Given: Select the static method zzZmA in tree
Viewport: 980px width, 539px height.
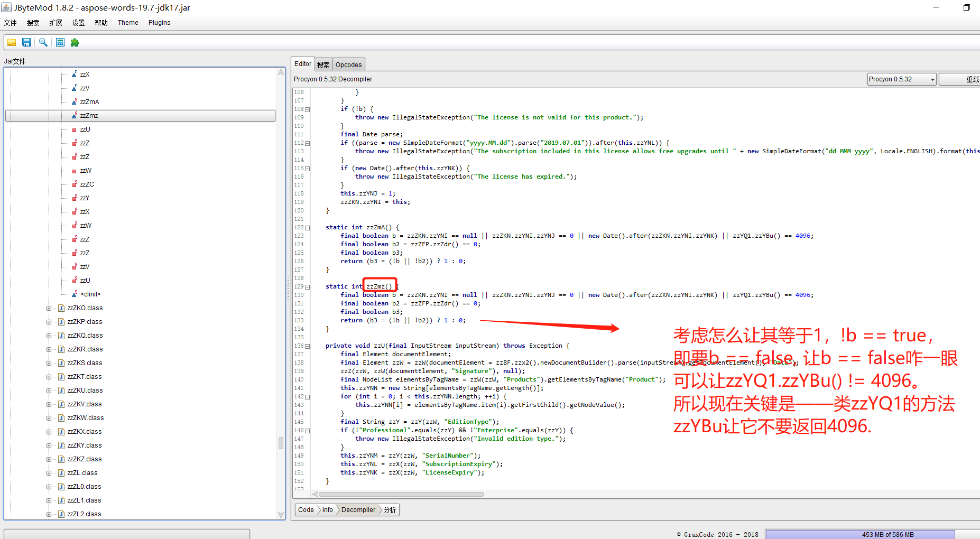Looking at the screenshot, I should (89, 102).
